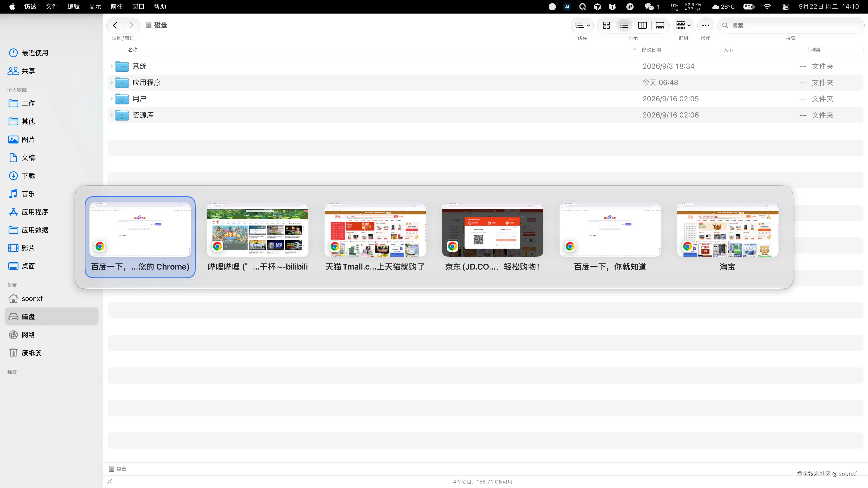Select the 应用程序 folder icon in list
The height and width of the screenshot is (488, 868).
click(x=122, y=82)
